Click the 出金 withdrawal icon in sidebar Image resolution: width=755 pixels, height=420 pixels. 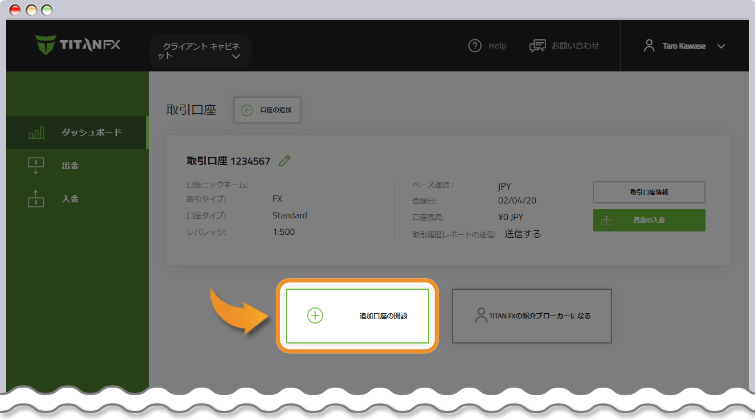36,165
